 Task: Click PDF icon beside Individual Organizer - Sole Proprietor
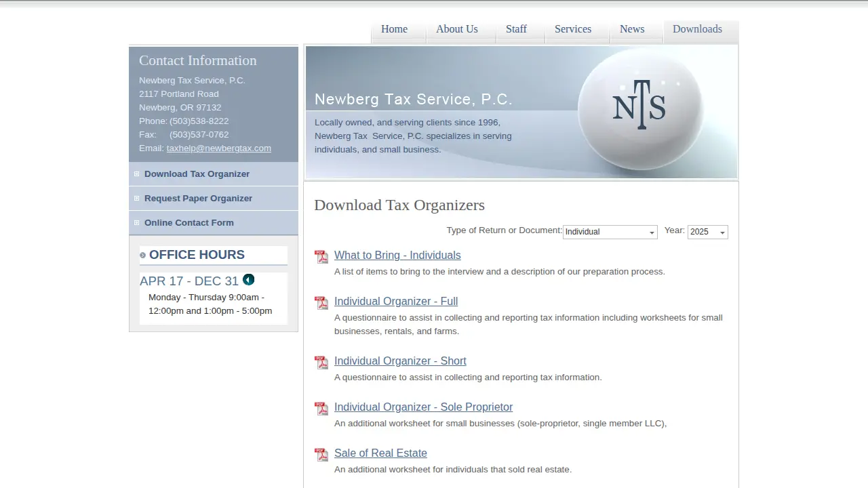point(321,409)
